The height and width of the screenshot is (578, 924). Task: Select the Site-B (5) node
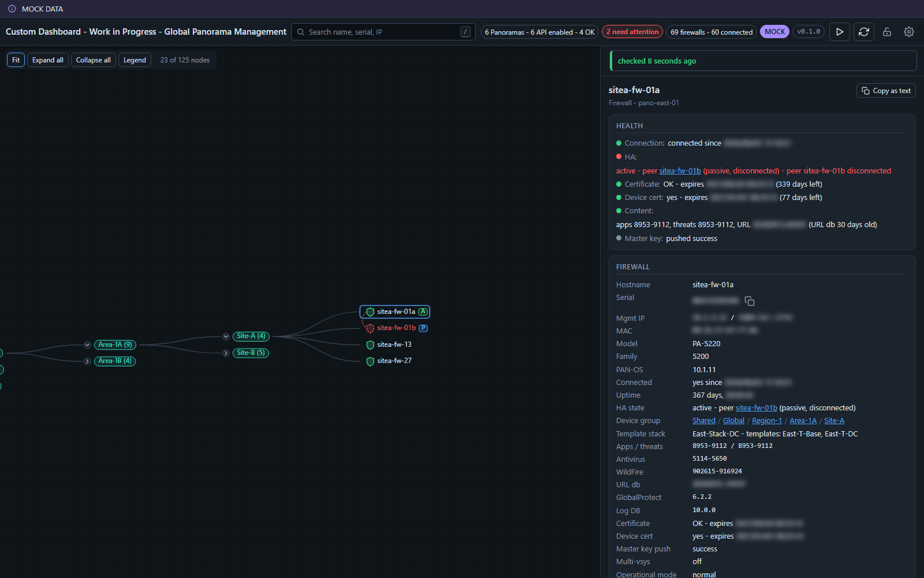[251, 353]
